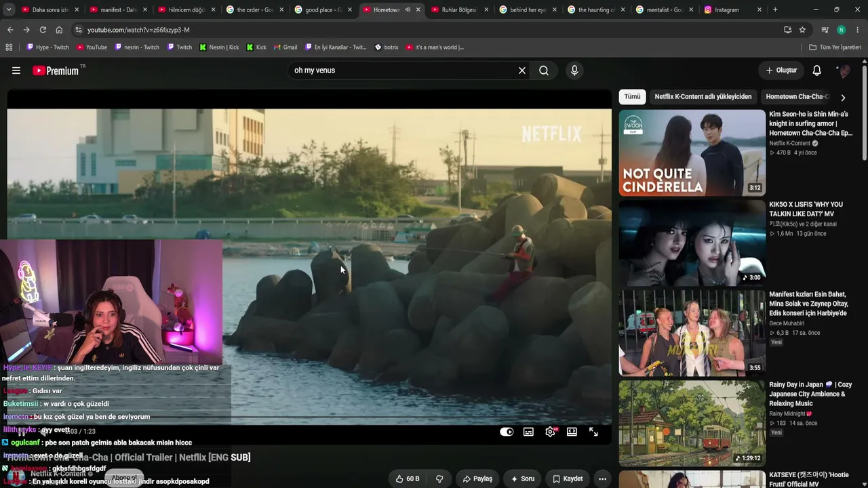
Task: Select 'Netflix K-Content adlı yükleyiciden' chip
Action: [x=703, y=97]
